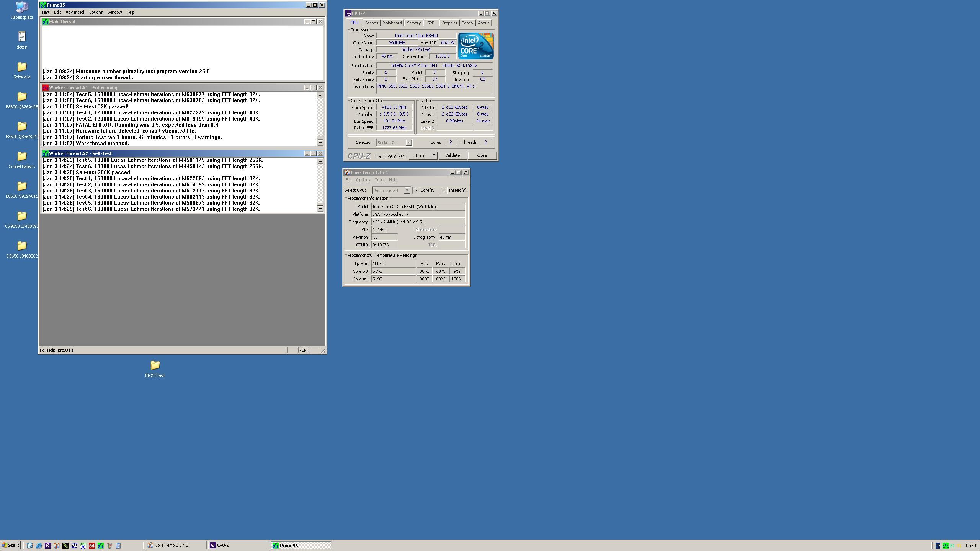
Task: Maximize the Worker thread #2 window
Action: 314,153
